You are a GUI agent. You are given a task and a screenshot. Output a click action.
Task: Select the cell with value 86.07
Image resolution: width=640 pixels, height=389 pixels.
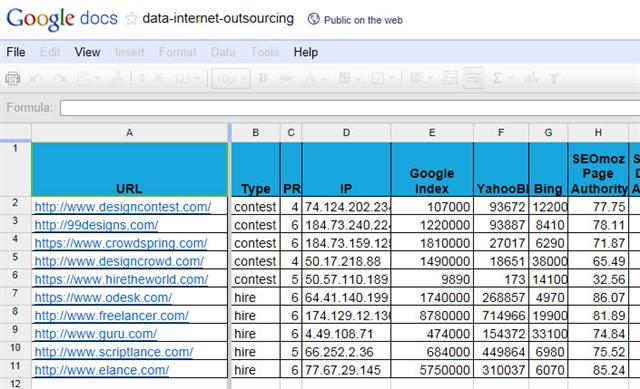click(598, 297)
